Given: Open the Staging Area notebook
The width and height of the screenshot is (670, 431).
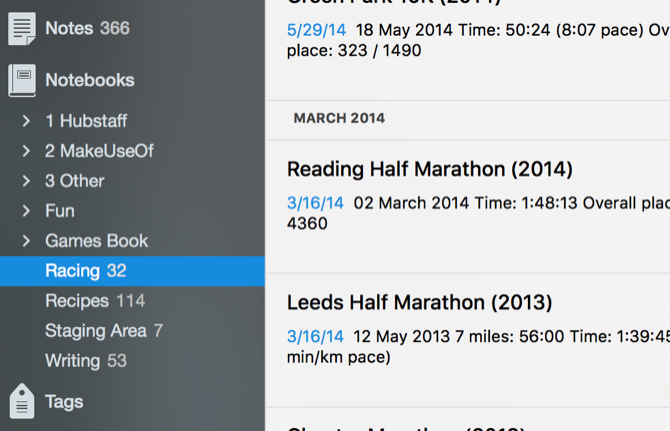Looking at the screenshot, I should tap(103, 331).
